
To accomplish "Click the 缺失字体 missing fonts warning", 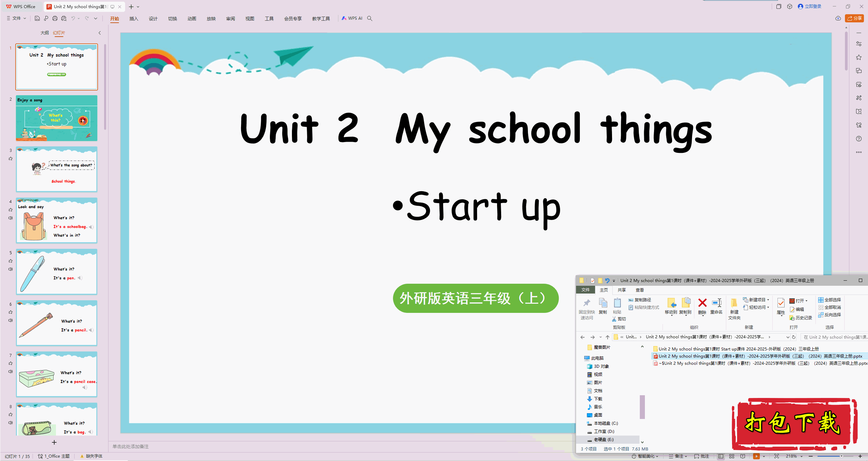I will tap(91, 456).
